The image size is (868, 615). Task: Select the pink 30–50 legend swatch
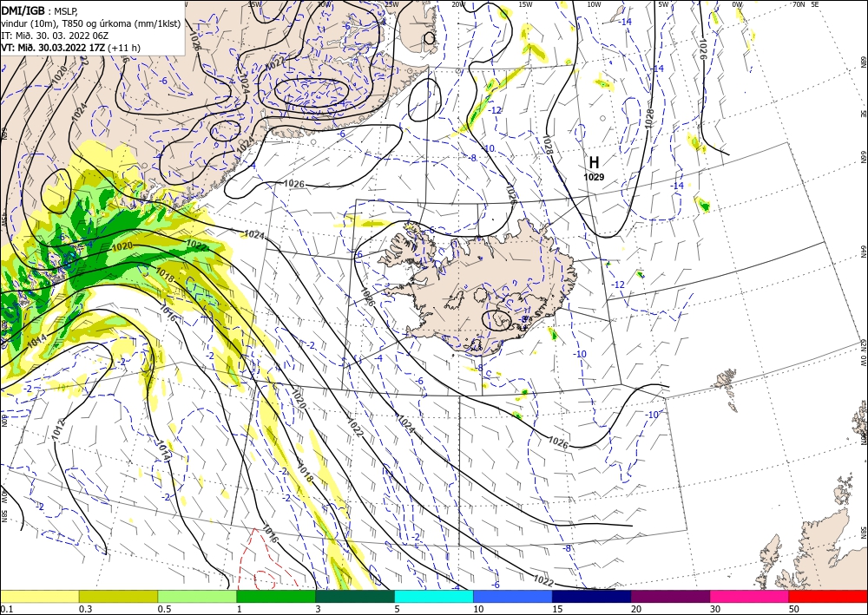750,596
